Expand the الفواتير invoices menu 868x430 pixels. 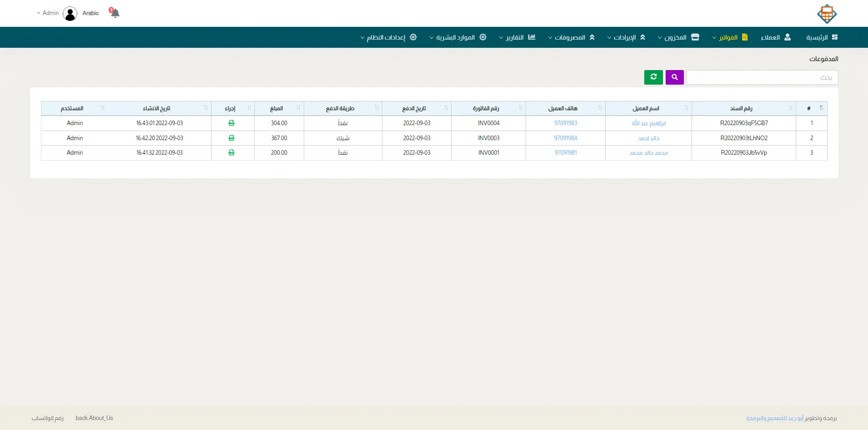pyautogui.click(x=730, y=37)
